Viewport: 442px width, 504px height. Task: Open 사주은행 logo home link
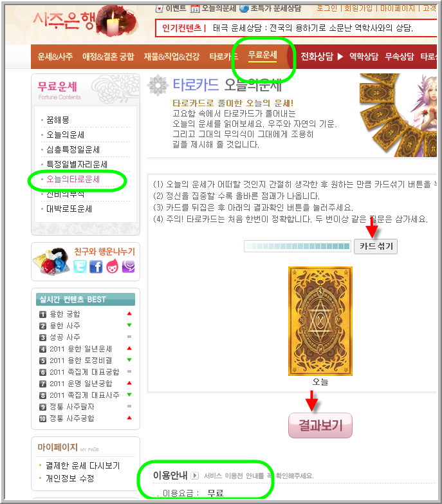pos(85,21)
